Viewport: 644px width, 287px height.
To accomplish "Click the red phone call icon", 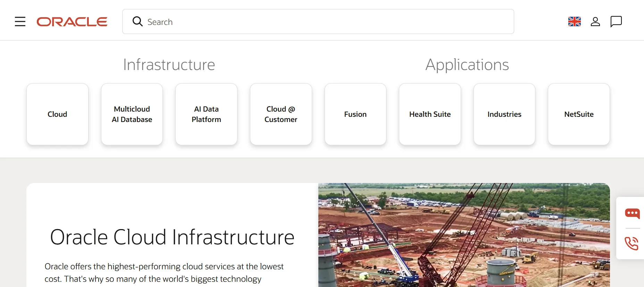I will tap(632, 243).
